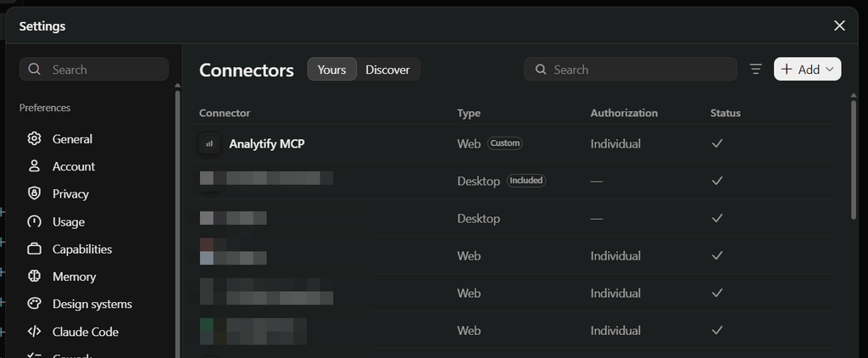Open the Add connector dropdown

click(807, 70)
